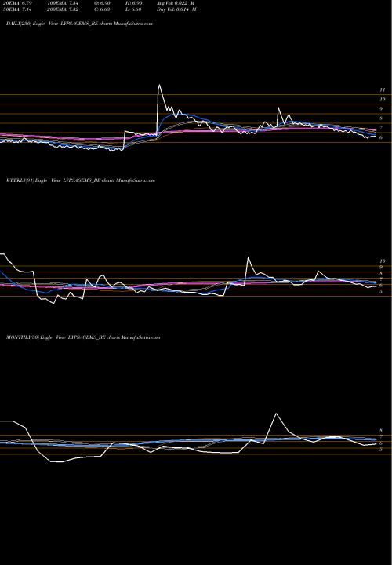Viewport: 392px width, 565px height.
Task: Select the open price O: value
Action: [102, 3]
